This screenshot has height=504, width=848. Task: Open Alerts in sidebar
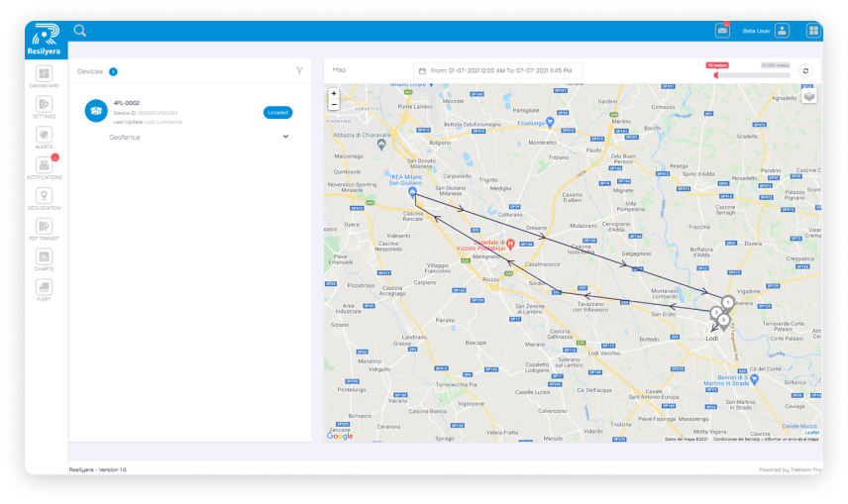(44, 138)
